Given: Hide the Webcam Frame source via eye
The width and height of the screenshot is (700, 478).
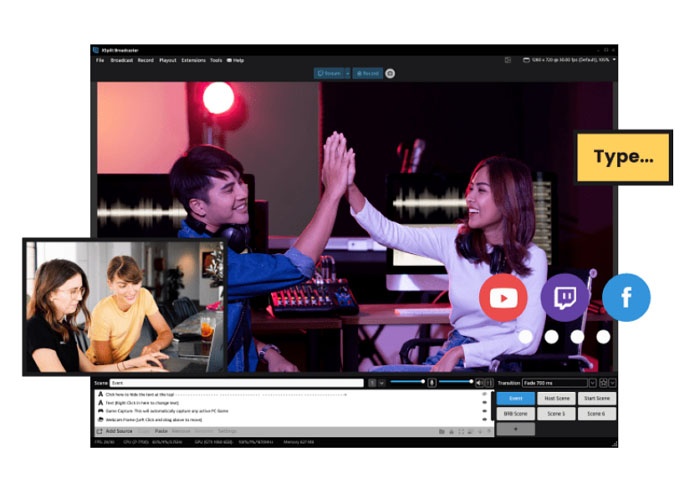Looking at the screenshot, I should tap(485, 420).
